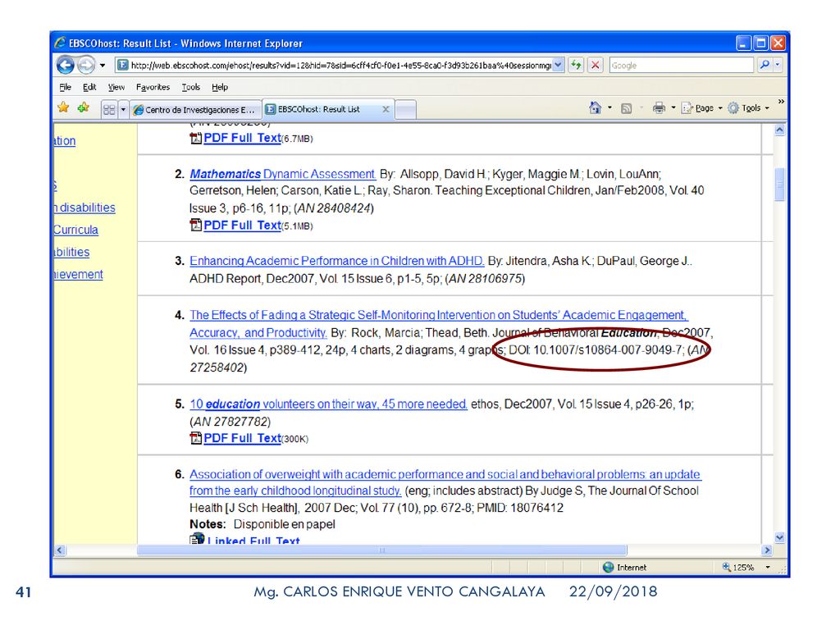Screen dimensions: 840x630
Task: Open the Favorites menu
Action: [153, 87]
